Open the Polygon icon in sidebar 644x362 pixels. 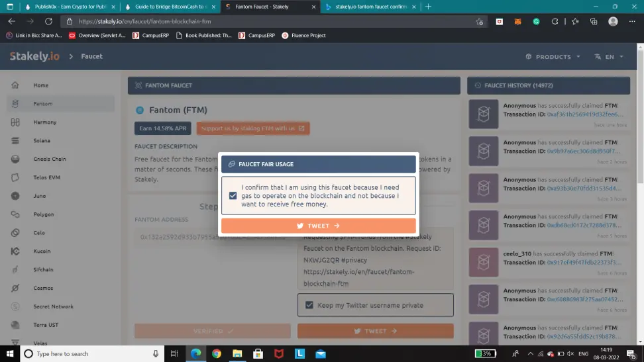pos(15,214)
